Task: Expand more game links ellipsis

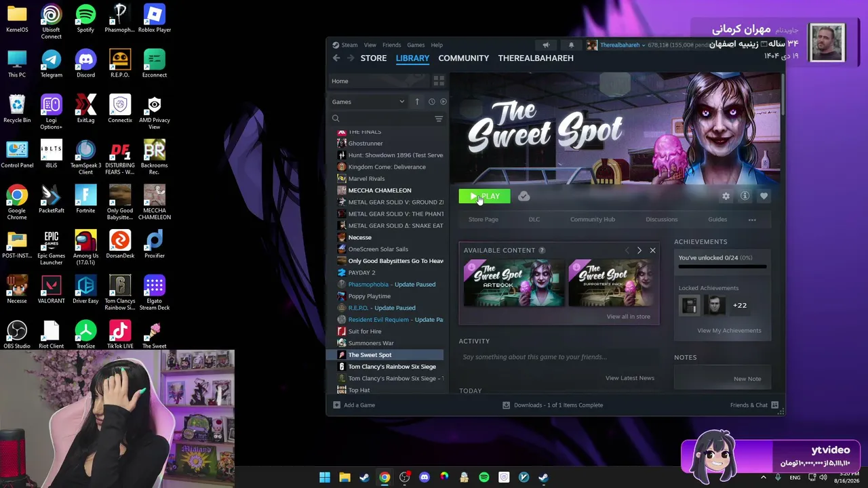Action: pos(752,220)
